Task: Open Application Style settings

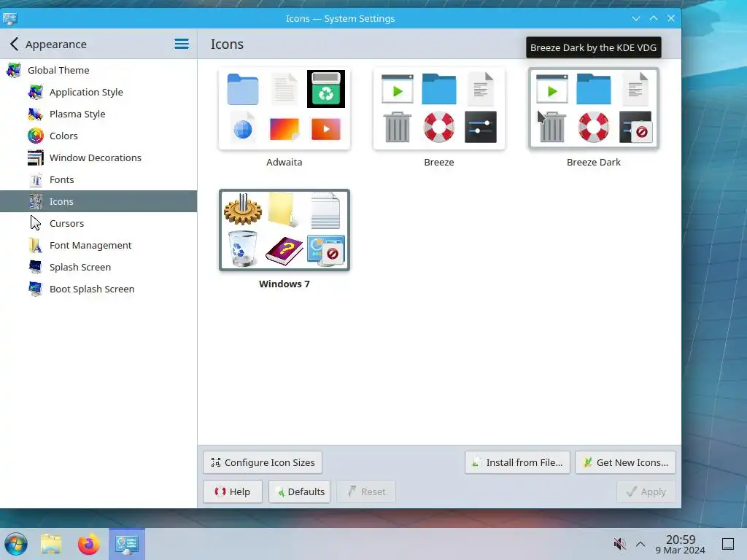Action: click(x=86, y=92)
